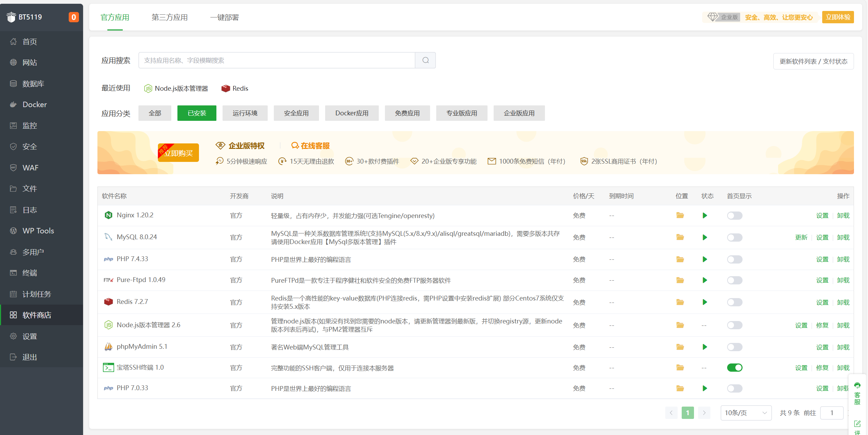868x435 pixels.
Task: Filter by 专业版应用 category
Action: [x=462, y=113]
